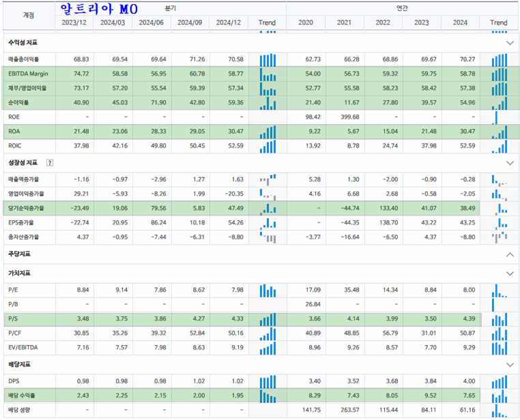Click the EV/EBITDA quarterly trend chart
520x420 pixels.
[268, 348]
